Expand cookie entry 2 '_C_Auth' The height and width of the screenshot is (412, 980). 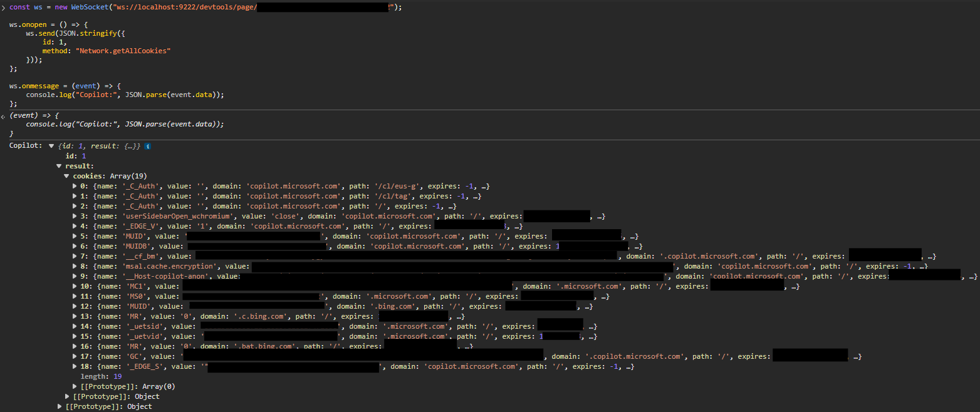pos(75,206)
